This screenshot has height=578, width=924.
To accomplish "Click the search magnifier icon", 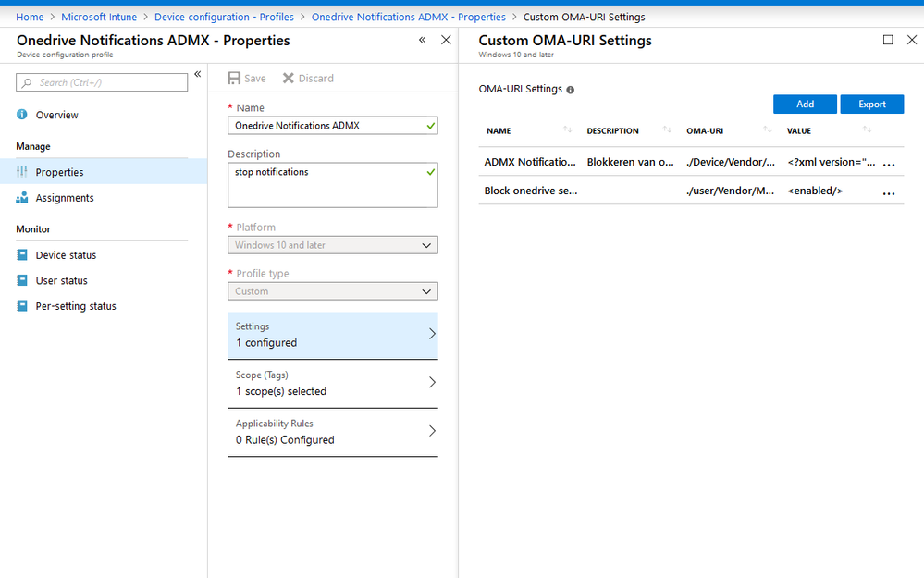I will pos(27,83).
